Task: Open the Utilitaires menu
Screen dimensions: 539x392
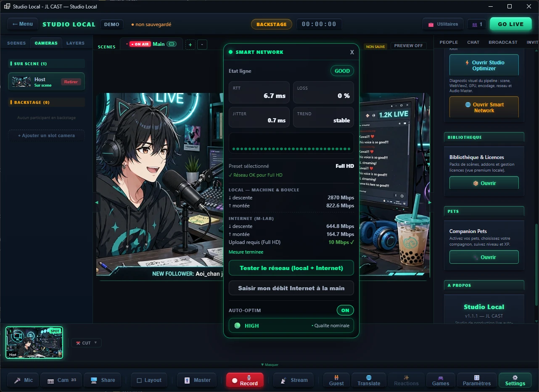Action: (443, 24)
